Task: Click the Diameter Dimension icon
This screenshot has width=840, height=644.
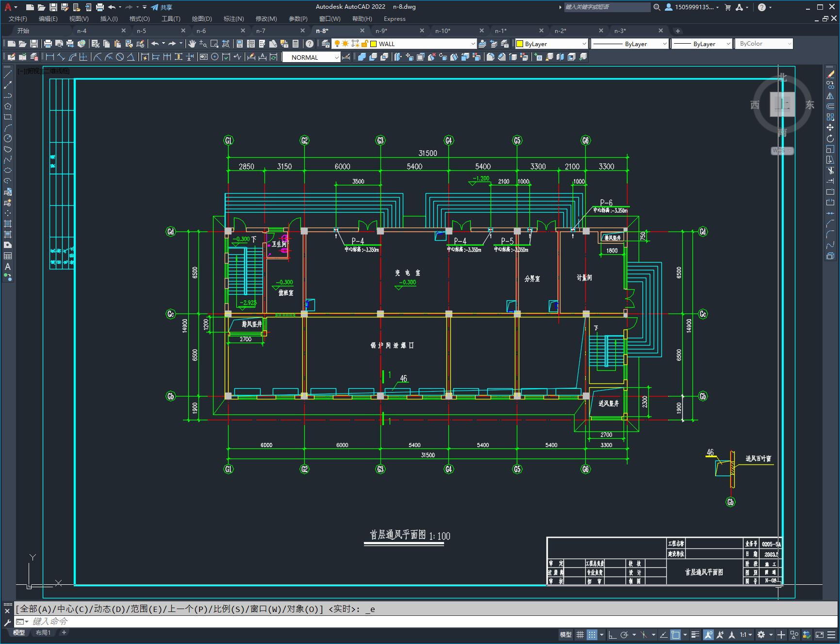Action: pyautogui.click(x=120, y=57)
